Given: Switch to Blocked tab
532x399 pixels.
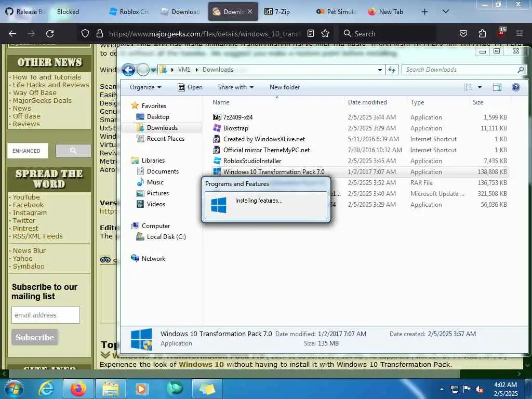Looking at the screenshot, I should click(x=68, y=12).
